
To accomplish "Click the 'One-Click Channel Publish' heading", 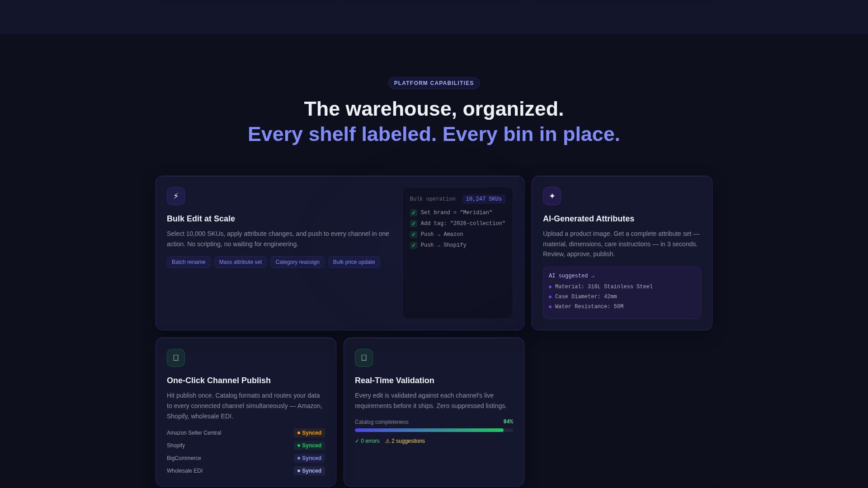I will (x=219, y=380).
